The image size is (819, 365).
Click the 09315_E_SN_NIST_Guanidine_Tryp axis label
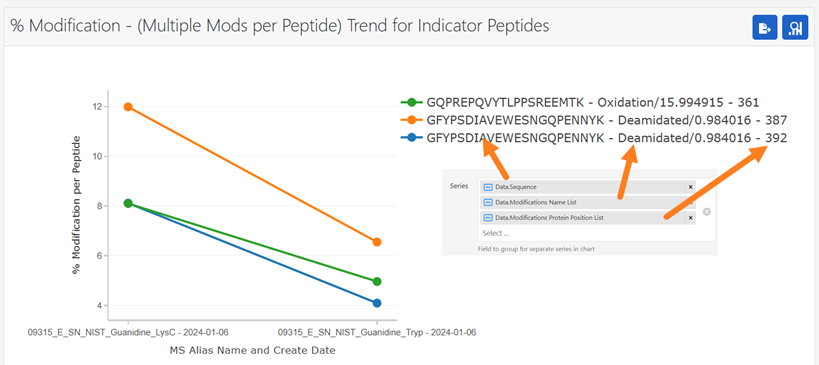point(377,332)
